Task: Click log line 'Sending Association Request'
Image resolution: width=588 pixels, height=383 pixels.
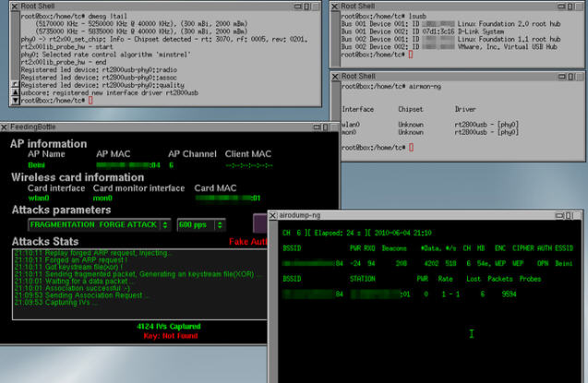Action: [x=81, y=295]
